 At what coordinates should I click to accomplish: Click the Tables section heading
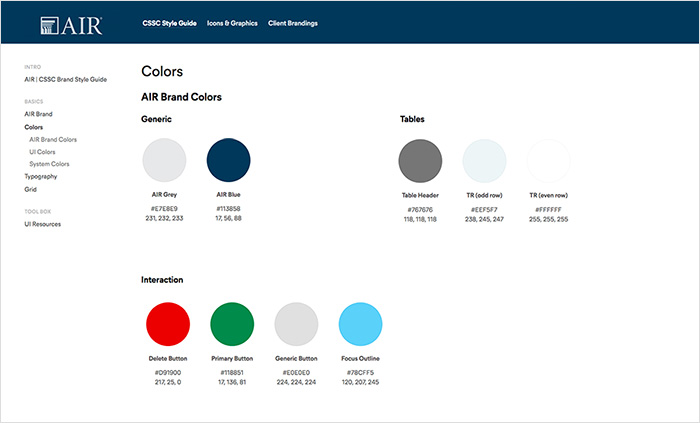(x=412, y=119)
